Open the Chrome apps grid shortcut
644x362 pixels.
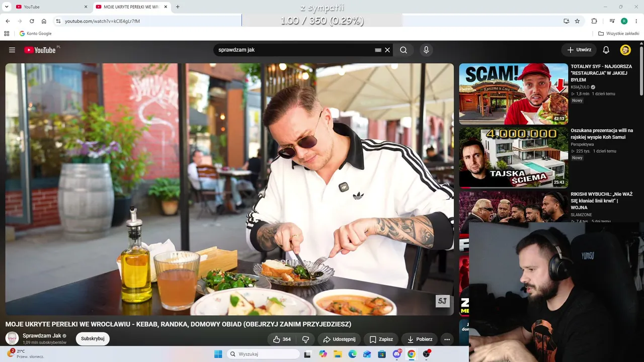7,34
